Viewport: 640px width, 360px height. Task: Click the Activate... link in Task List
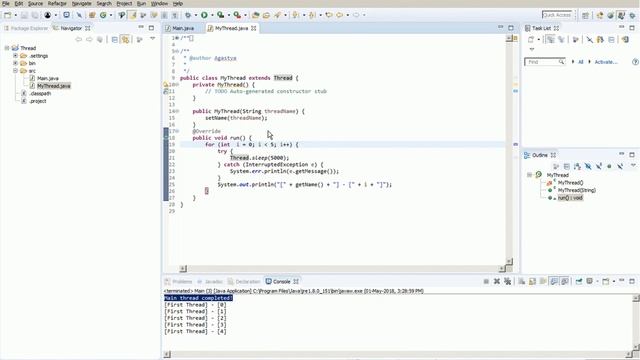coord(606,62)
